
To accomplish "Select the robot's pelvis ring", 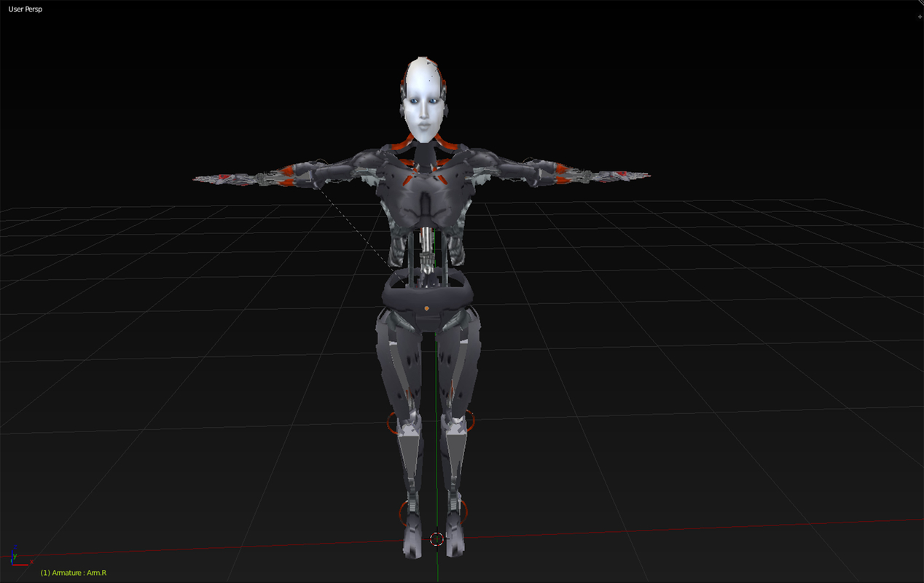I will click(x=426, y=295).
